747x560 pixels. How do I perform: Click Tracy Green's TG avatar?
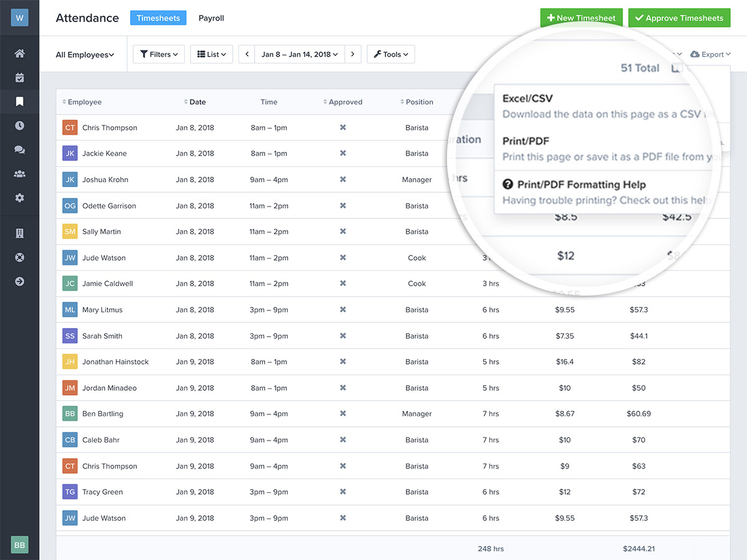70,492
